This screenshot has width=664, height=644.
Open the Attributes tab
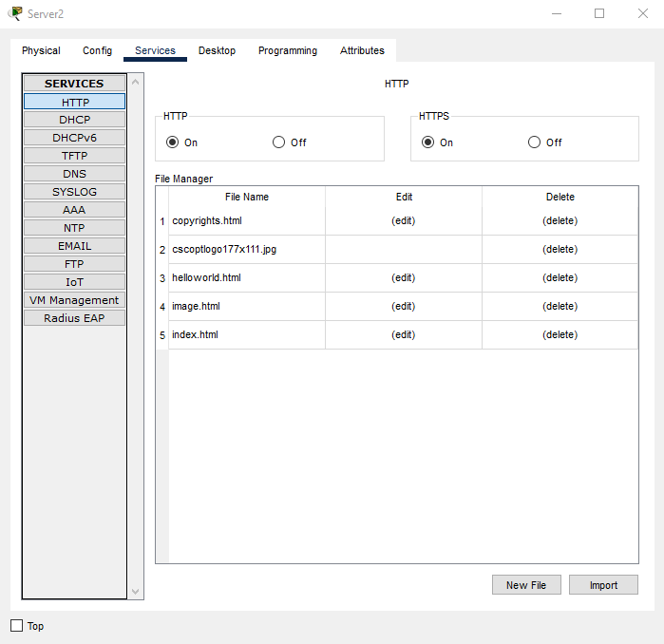(362, 50)
